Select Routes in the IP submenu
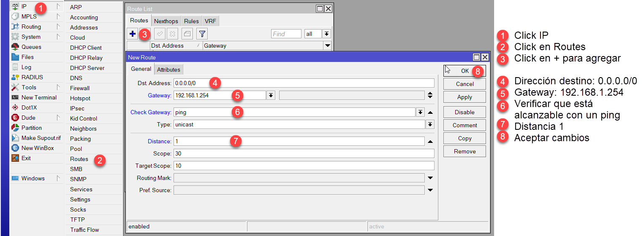The image size is (644, 236). [79, 159]
